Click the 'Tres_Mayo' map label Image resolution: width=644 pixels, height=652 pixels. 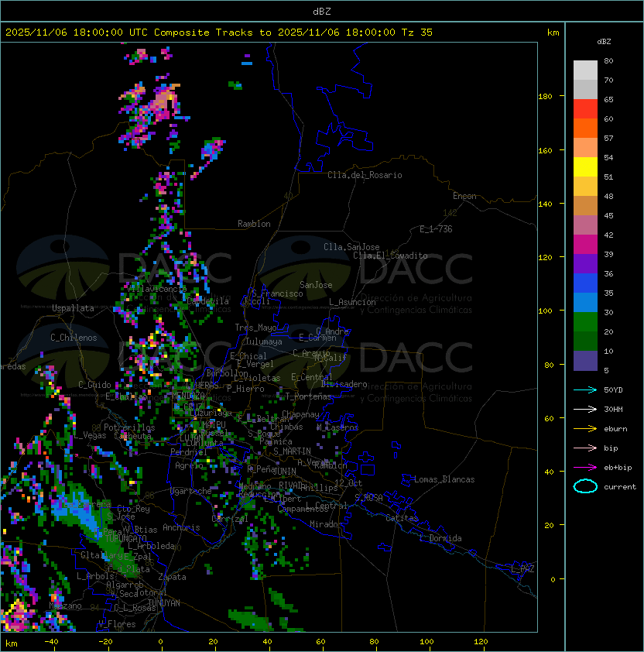(x=255, y=328)
